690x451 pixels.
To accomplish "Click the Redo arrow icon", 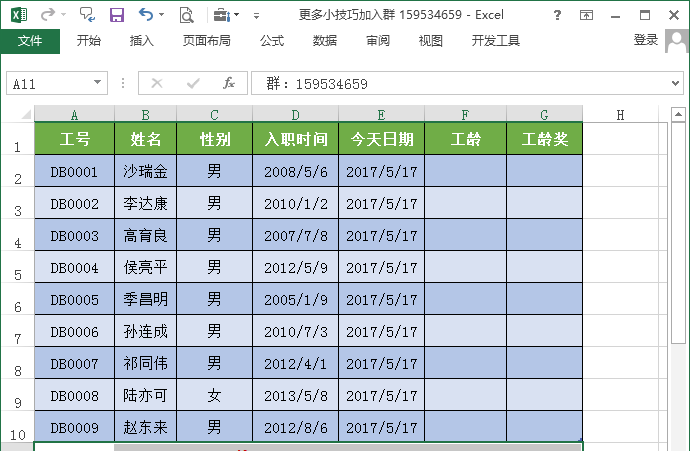I will click(47, 15).
